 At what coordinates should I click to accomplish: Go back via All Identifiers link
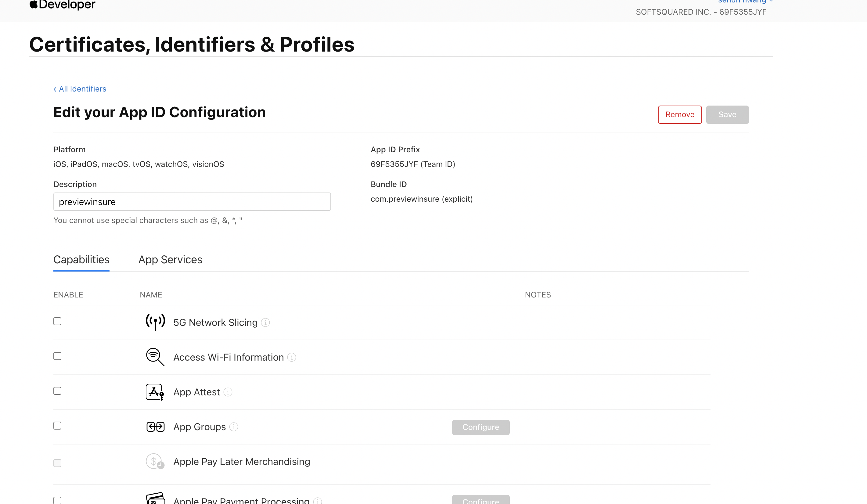pyautogui.click(x=80, y=89)
